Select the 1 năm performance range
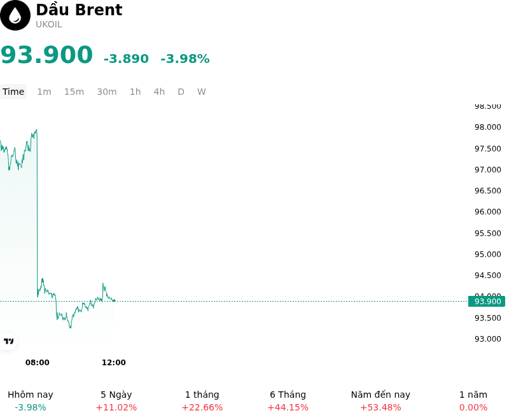Screen dimensions: 509x420 (473, 401)
